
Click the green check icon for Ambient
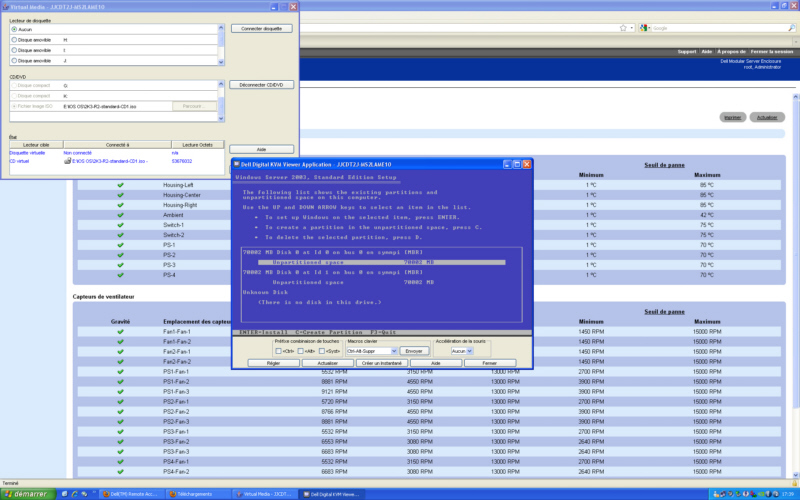[x=120, y=215]
